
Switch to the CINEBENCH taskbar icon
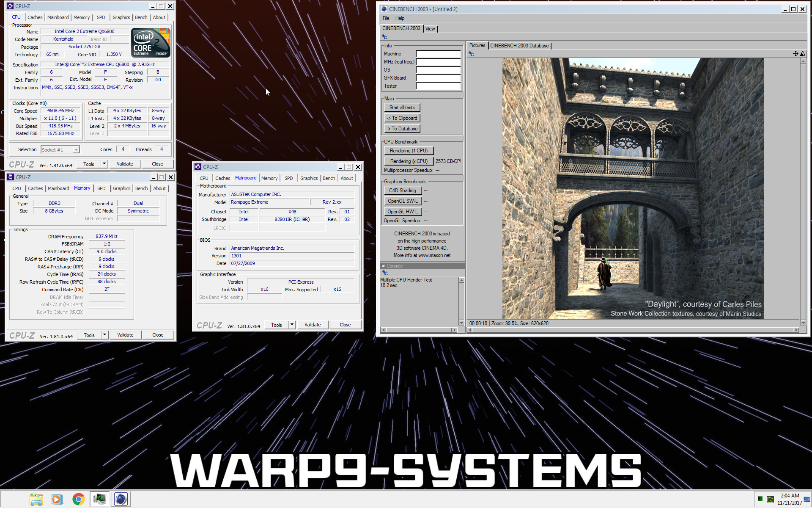tap(121, 500)
